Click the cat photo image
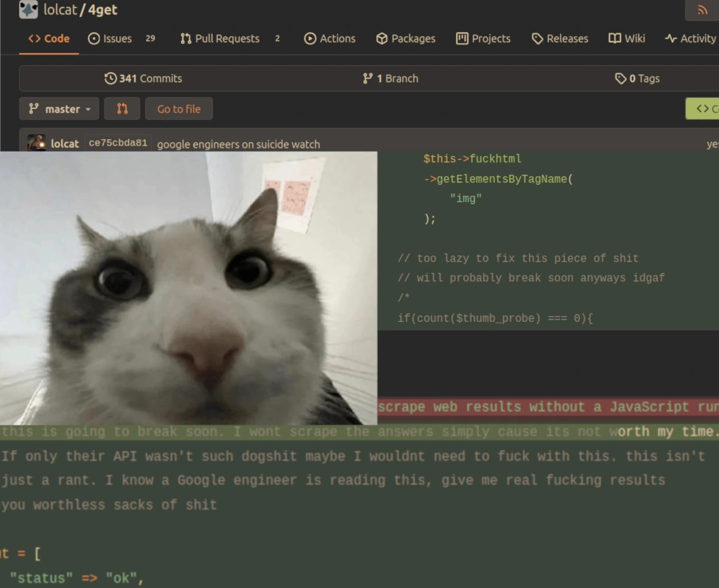The image size is (719, 588). (188, 288)
